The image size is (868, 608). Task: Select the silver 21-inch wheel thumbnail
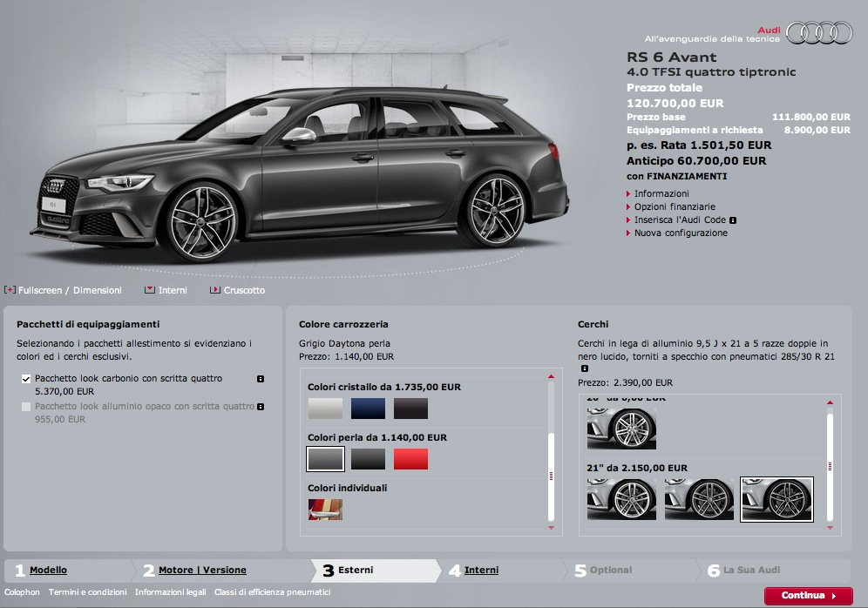pos(621,499)
